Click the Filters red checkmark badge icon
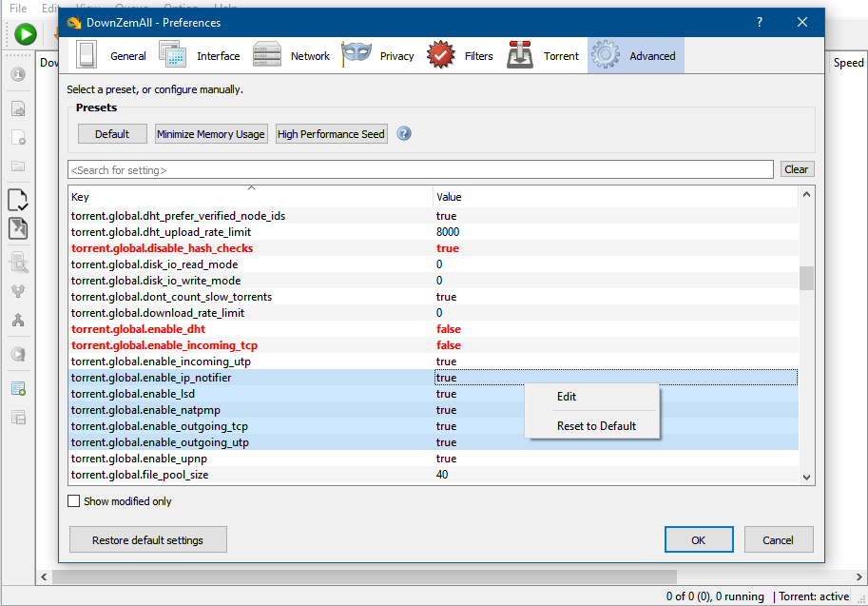Image resolution: width=868 pixels, height=606 pixels. [440, 54]
